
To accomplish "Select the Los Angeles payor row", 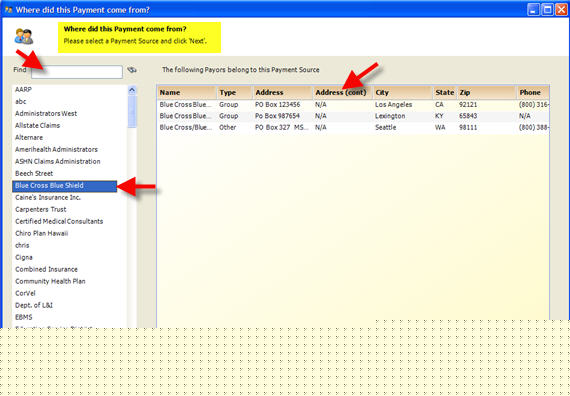I will 353,105.
